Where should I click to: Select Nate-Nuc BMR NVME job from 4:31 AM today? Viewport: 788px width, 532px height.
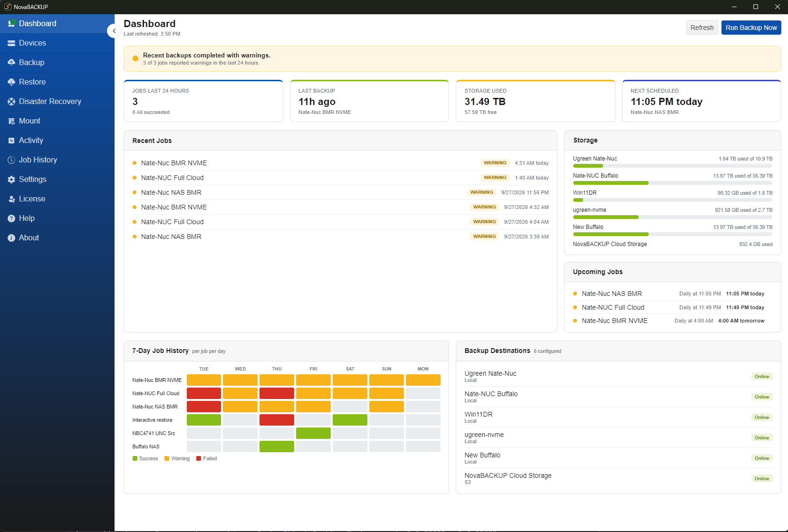pos(340,163)
